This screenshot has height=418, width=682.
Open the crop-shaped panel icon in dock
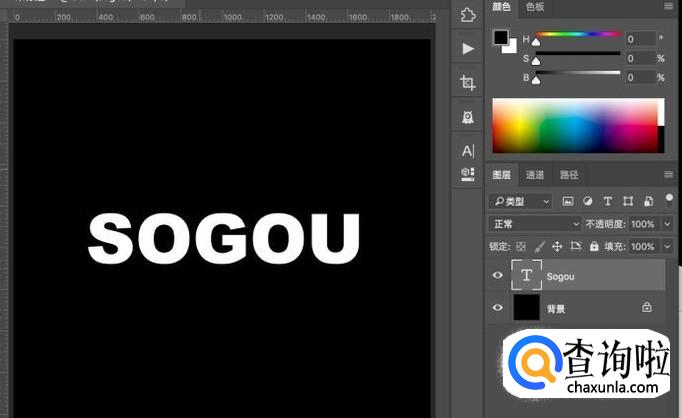coord(468,82)
